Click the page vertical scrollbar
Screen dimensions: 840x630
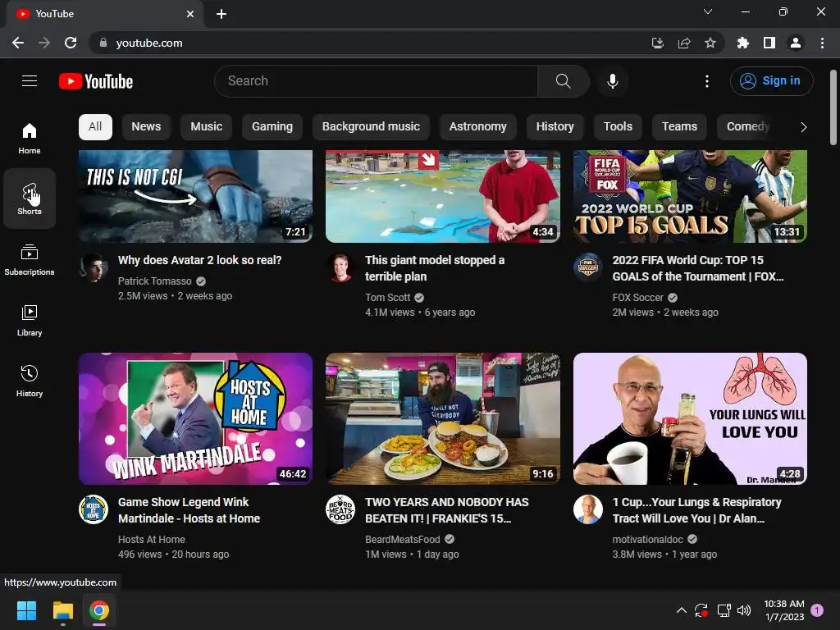tap(833, 107)
